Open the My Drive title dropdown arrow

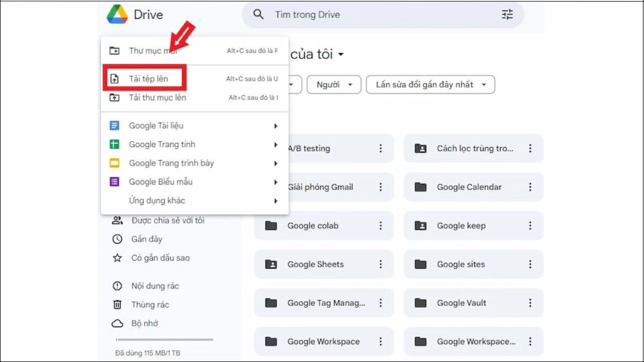click(x=341, y=55)
